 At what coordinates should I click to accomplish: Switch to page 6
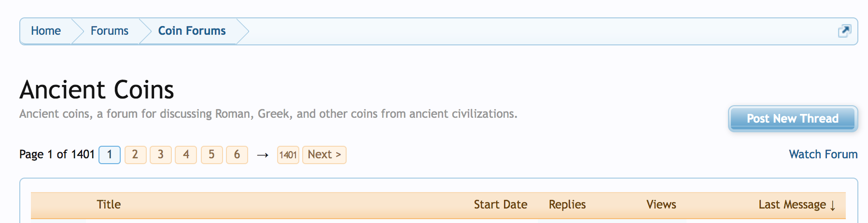point(237,155)
